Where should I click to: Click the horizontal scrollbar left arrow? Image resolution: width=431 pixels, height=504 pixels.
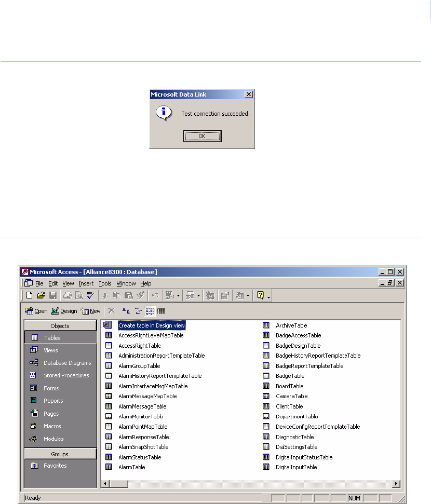[x=105, y=483]
